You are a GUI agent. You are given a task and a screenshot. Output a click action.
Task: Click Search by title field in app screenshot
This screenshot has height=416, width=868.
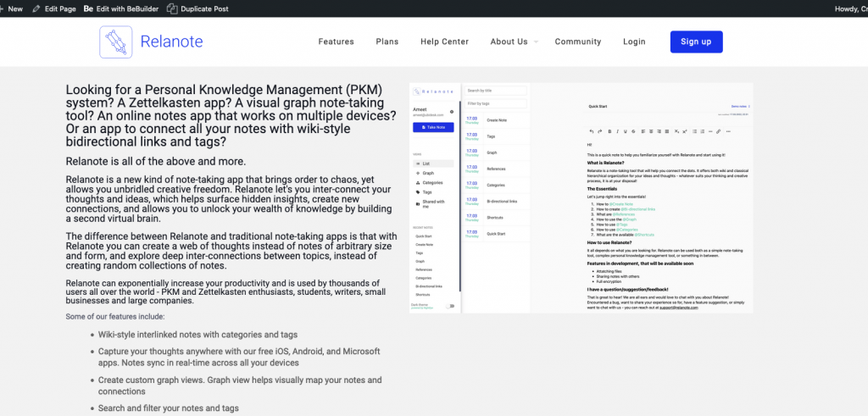click(x=495, y=90)
